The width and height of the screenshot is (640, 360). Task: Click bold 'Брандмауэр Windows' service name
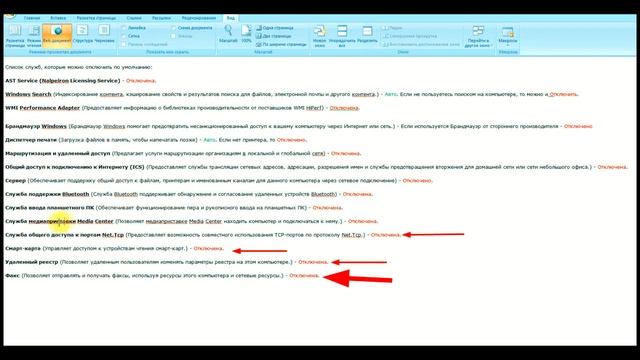(x=36, y=126)
